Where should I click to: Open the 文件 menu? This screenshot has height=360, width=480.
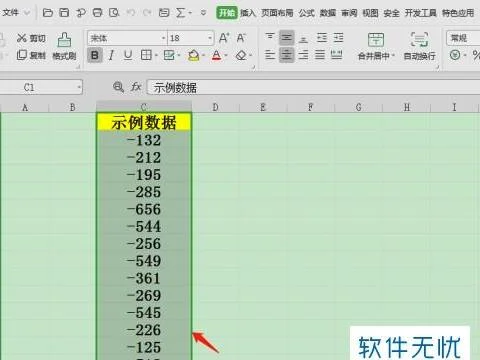click(10, 13)
